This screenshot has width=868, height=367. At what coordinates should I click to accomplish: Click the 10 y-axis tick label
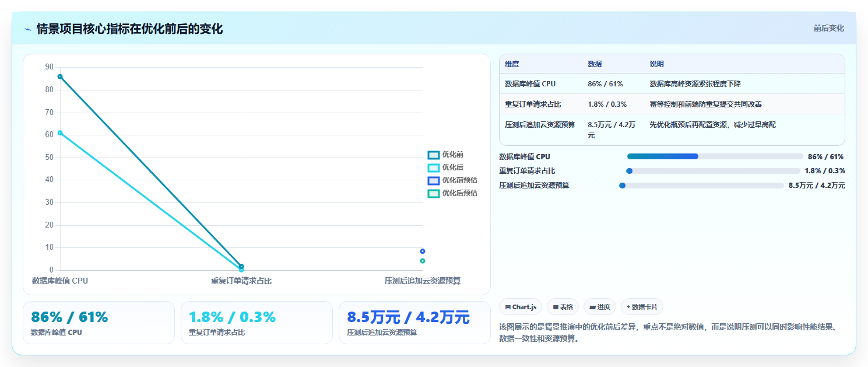(x=50, y=247)
